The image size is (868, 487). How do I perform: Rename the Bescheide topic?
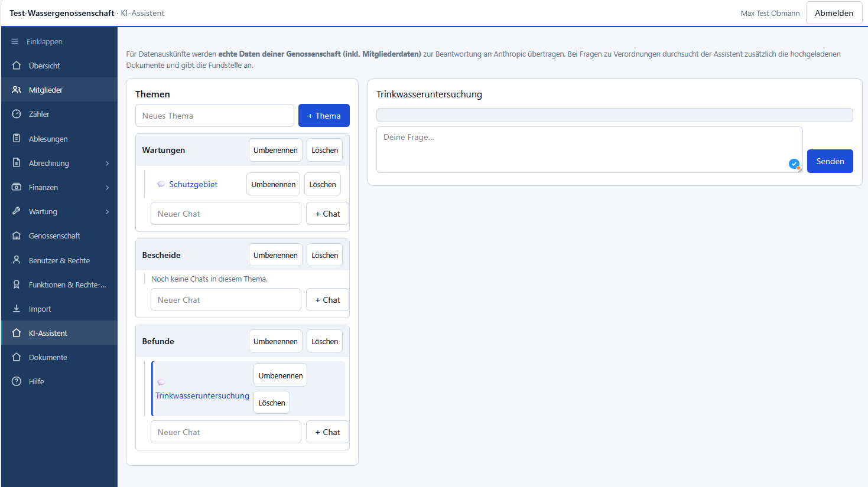[x=275, y=255]
